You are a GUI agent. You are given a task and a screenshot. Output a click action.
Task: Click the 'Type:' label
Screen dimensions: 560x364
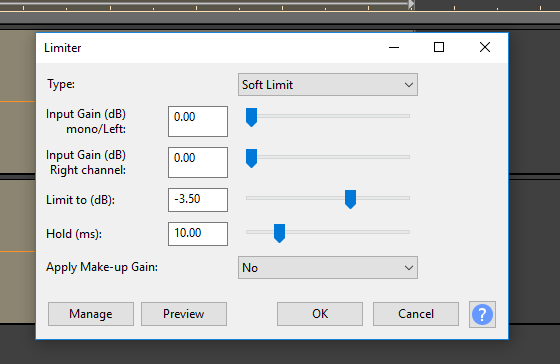pyautogui.click(x=61, y=84)
